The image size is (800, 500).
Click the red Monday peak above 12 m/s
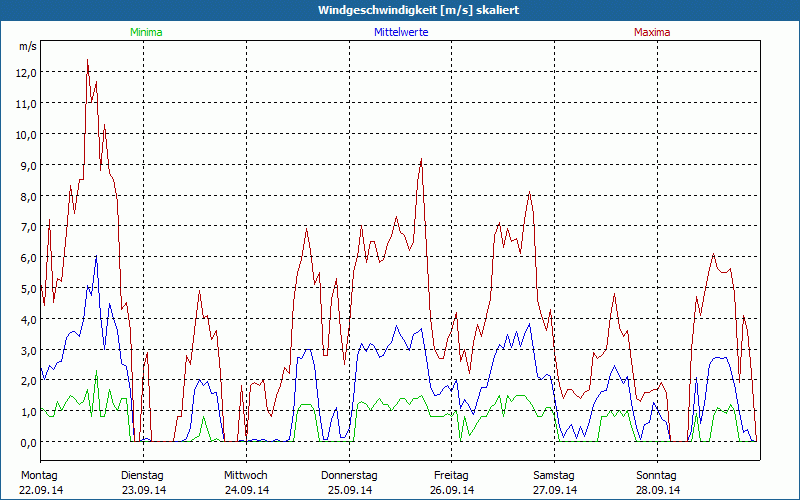tap(87, 60)
